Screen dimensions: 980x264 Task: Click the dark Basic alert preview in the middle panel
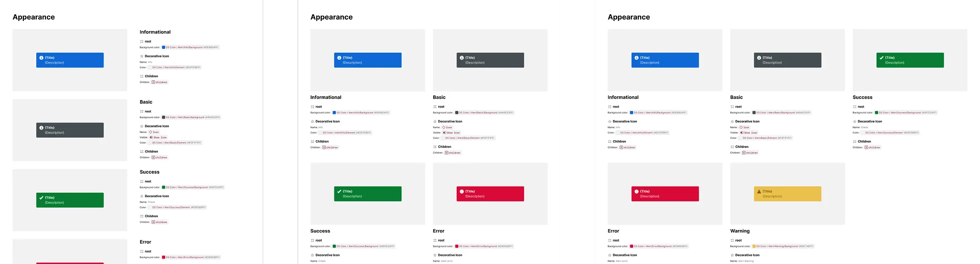click(490, 60)
